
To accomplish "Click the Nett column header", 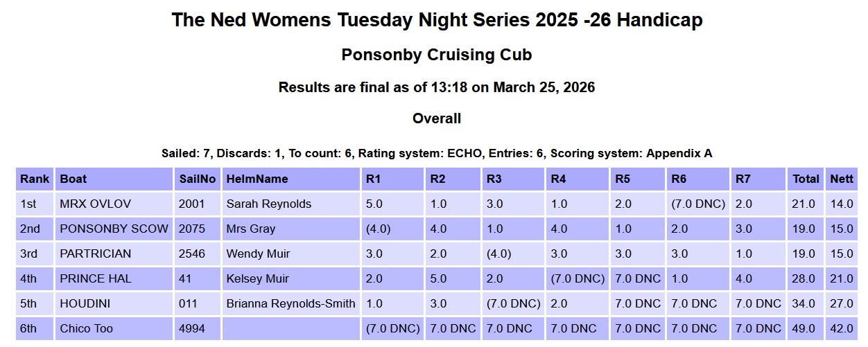I will coord(842,179).
